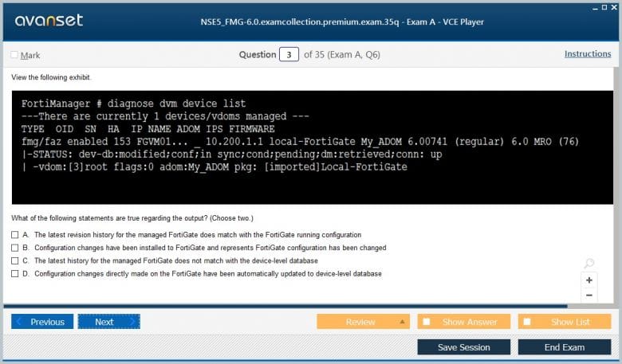Select answer A checkbox

coord(15,235)
